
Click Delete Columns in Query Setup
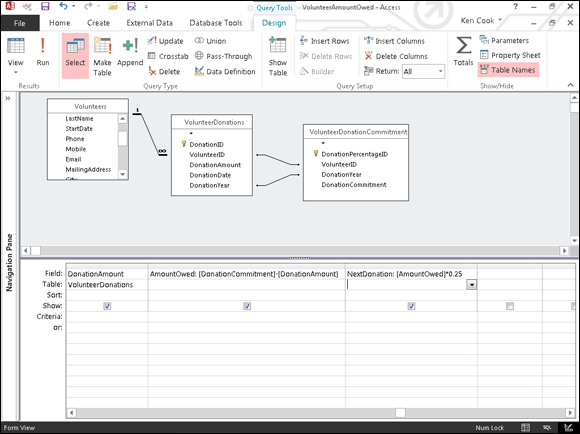click(395, 56)
